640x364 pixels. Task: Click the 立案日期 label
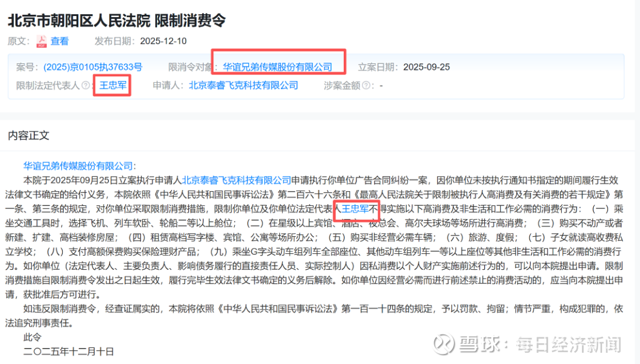click(378, 67)
